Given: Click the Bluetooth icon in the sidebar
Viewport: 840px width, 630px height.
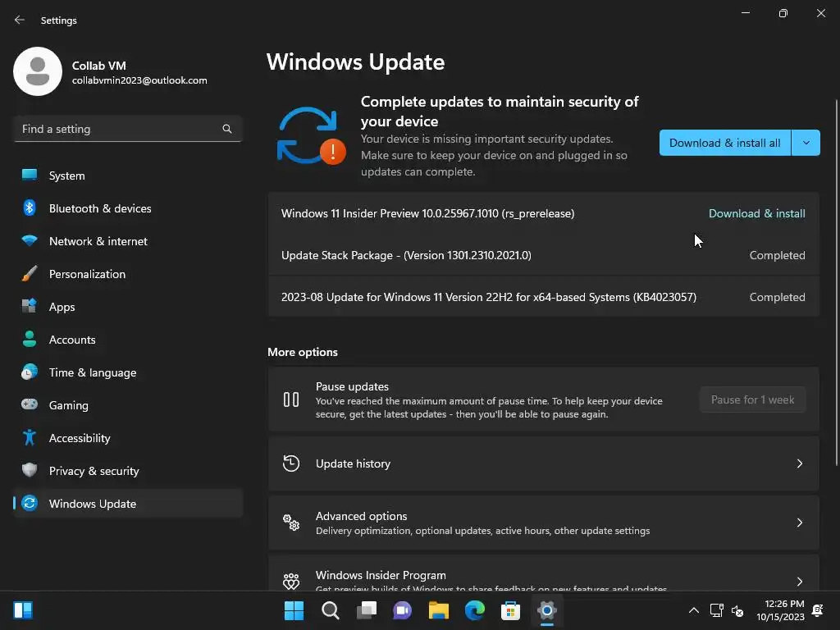Looking at the screenshot, I should pos(30,208).
